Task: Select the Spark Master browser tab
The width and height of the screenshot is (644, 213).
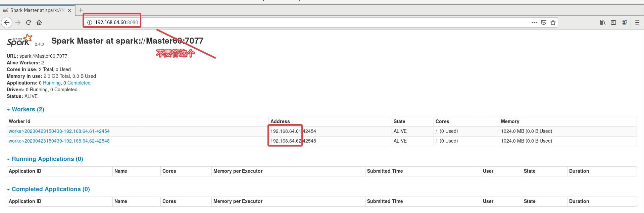Action: click(37, 10)
